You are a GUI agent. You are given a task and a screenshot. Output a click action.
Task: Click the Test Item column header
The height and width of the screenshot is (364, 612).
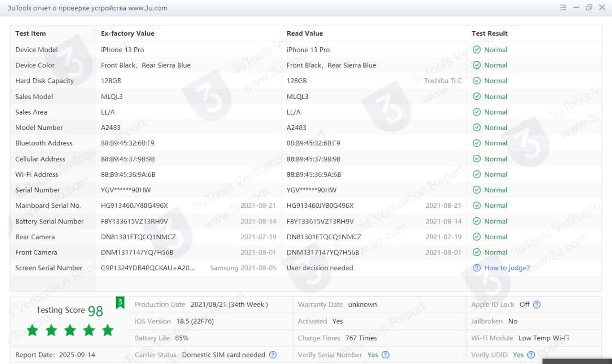[x=31, y=33]
